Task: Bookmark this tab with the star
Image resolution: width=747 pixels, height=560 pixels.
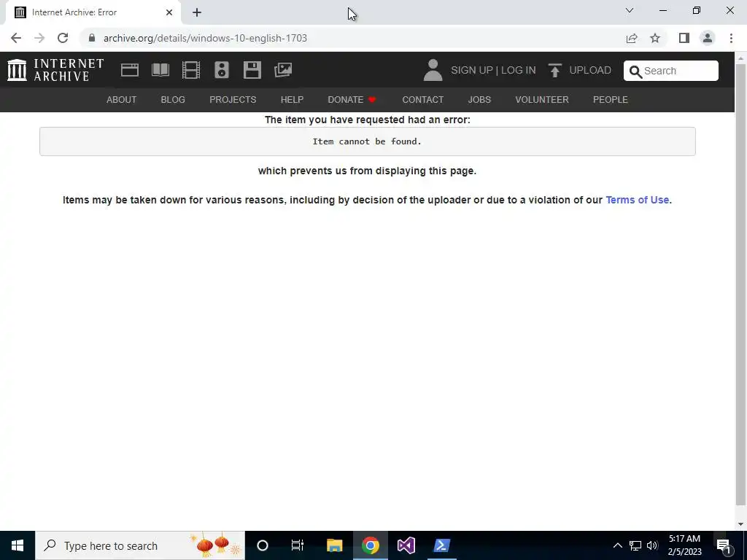Action: (655, 38)
